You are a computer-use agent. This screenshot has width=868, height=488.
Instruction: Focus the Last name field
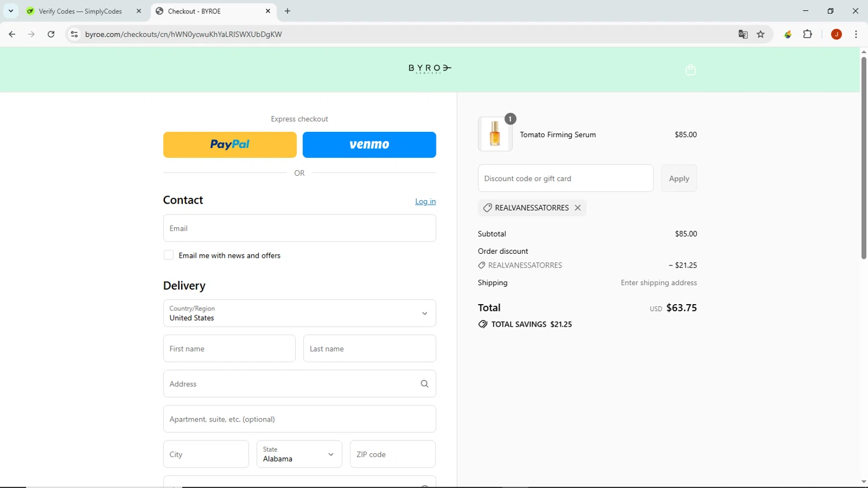tap(369, 349)
